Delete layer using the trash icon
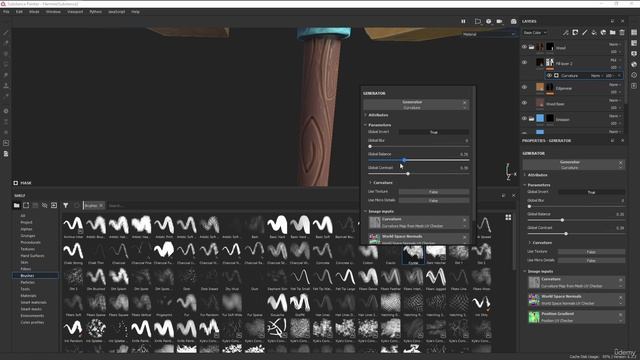 pos(622,32)
